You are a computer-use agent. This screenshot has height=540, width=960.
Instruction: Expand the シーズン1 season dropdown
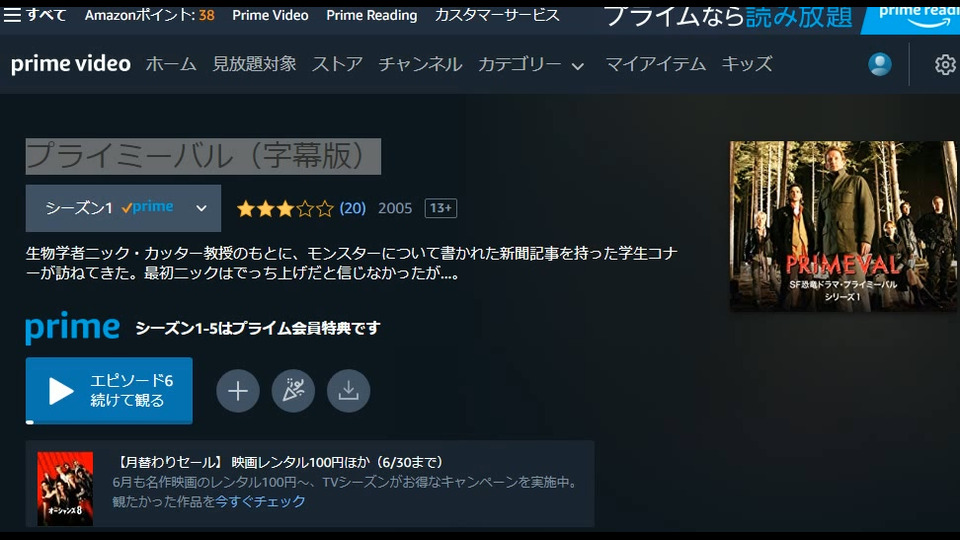123,208
